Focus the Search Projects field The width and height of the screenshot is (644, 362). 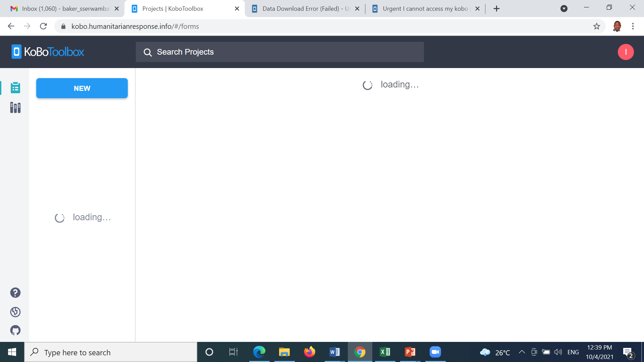click(x=280, y=52)
